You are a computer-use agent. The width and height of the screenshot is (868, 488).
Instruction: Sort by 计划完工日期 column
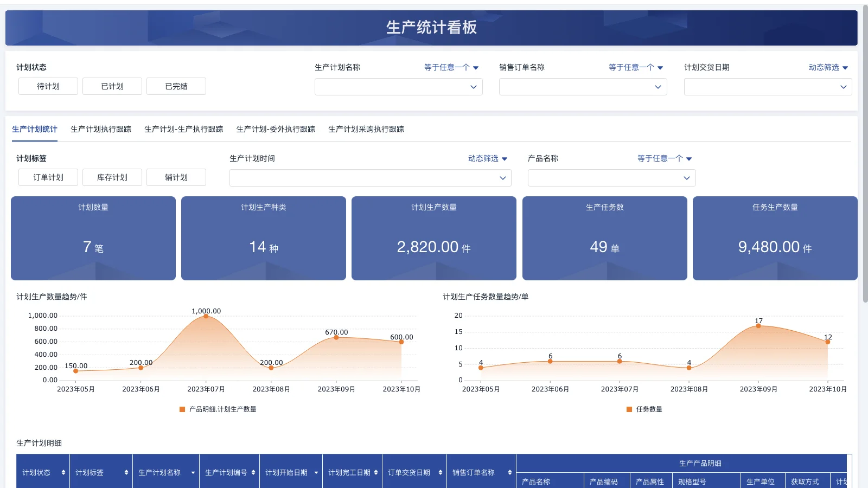(377, 472)
